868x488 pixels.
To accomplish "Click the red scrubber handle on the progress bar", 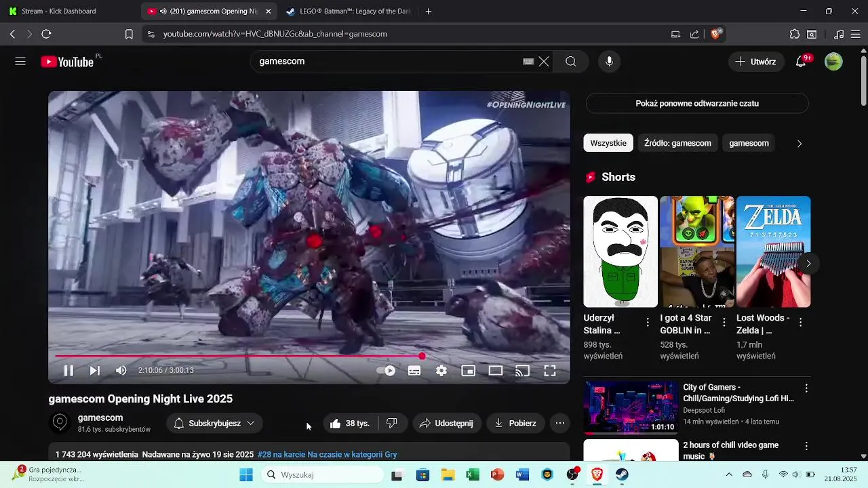I will coord(422,356).
